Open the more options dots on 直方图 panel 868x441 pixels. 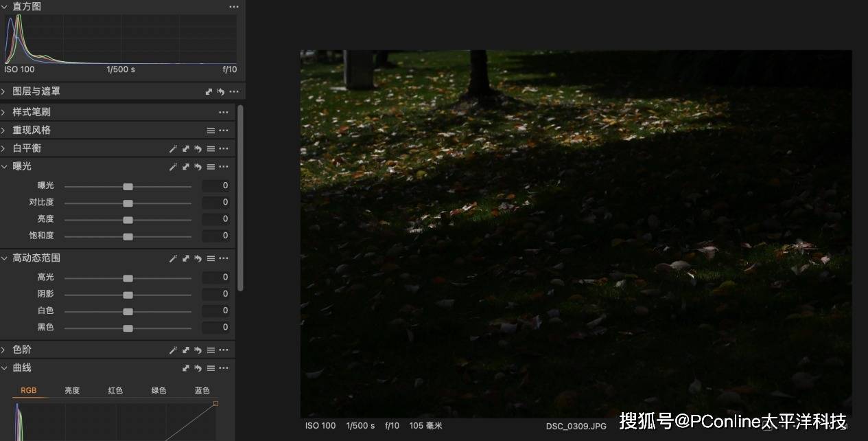tap(233, 6)
